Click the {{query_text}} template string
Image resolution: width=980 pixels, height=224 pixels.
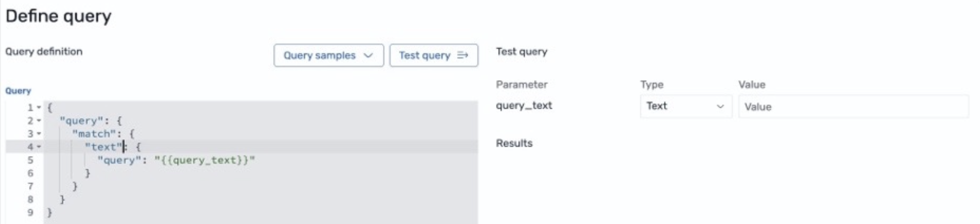point(205,160)
